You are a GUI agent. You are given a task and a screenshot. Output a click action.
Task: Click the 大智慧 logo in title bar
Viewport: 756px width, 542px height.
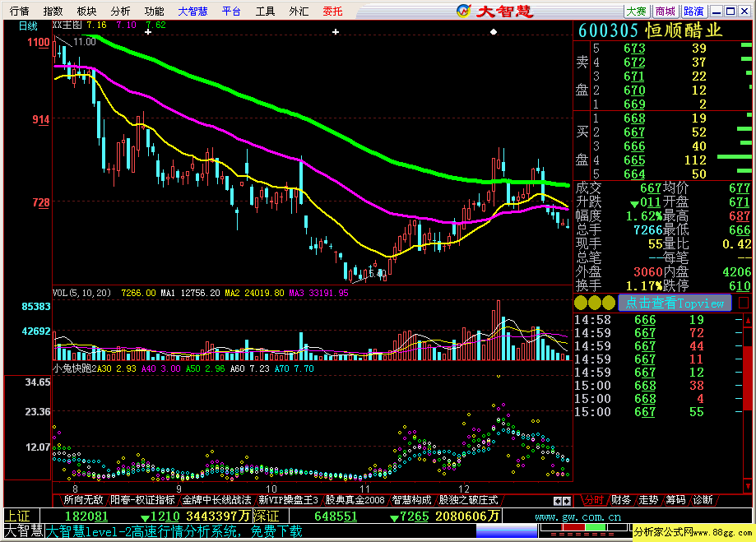pos(494,11)
